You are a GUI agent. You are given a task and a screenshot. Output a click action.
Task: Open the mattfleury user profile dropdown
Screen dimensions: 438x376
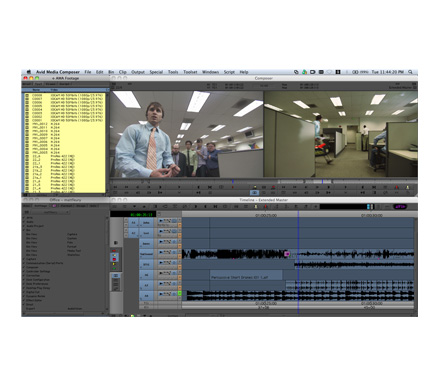pos(51,212)
